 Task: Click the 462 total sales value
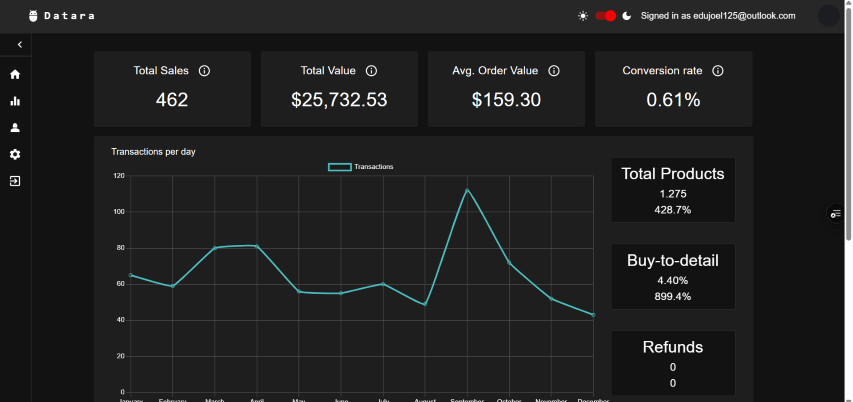(x=172, y=100)
